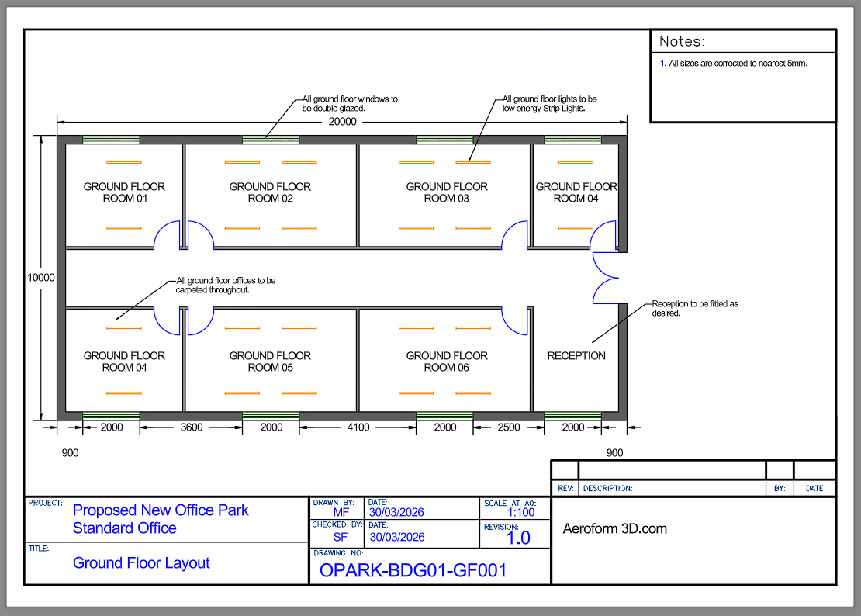Select the 'BY:' revision table header
Viewport: 861px width, 616px height.
point(780,488)
